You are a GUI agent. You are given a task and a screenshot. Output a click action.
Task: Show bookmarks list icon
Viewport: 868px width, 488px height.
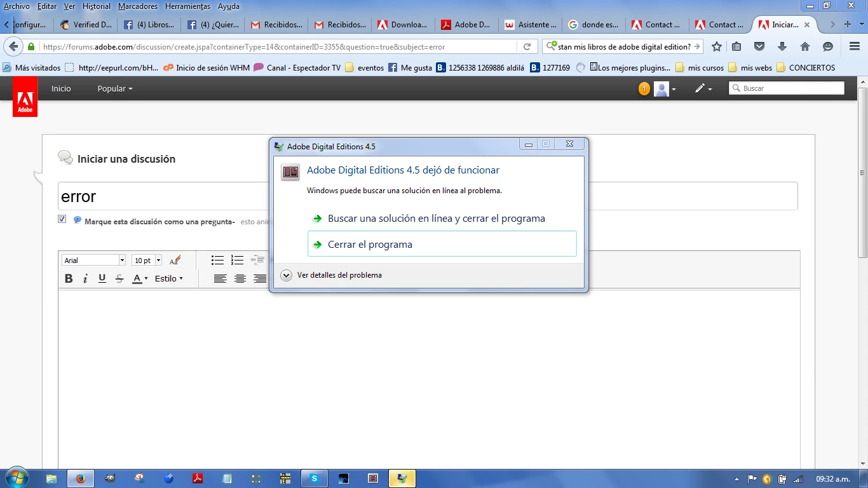point(736,46)
